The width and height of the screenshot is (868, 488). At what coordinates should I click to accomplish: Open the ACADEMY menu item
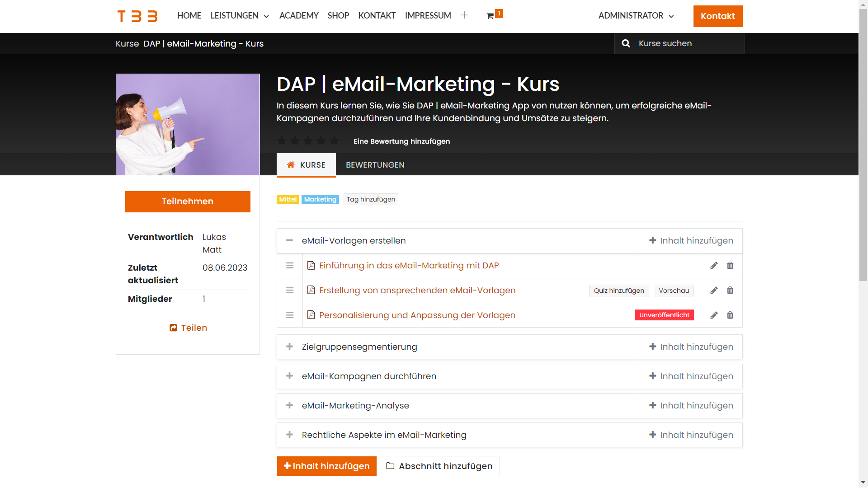pos(299,16)
